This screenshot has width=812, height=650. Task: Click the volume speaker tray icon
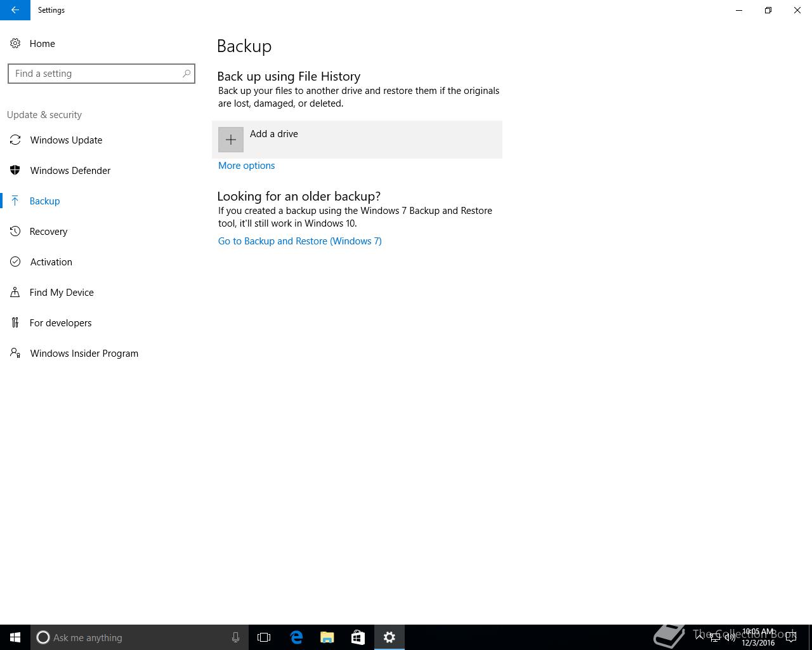pyautogui.click(x=730, y=637)
